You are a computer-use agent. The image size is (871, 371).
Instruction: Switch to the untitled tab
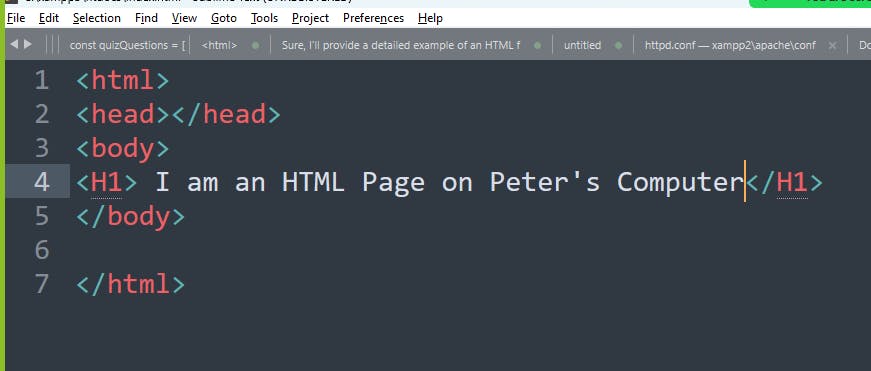(582, 46)
